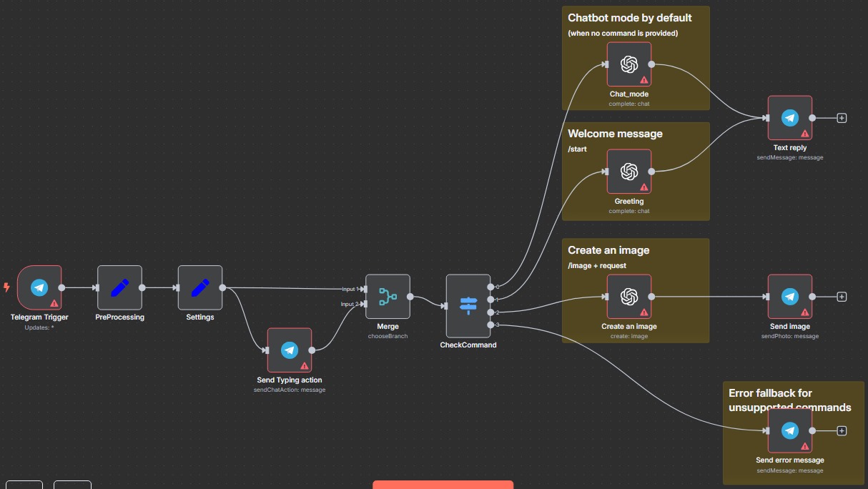Click the '/image + request' note text

[x=597, y=266]
